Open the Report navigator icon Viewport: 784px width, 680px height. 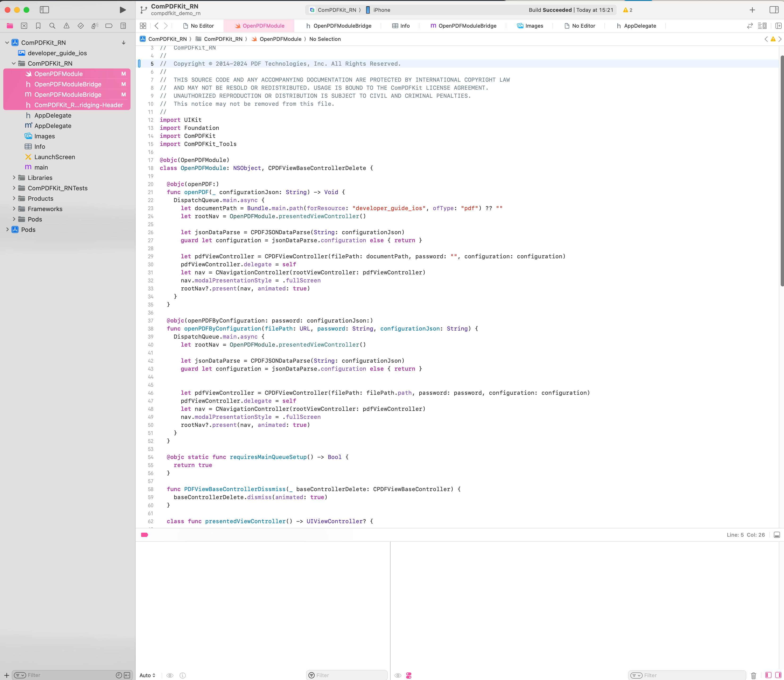pos(123,26)
